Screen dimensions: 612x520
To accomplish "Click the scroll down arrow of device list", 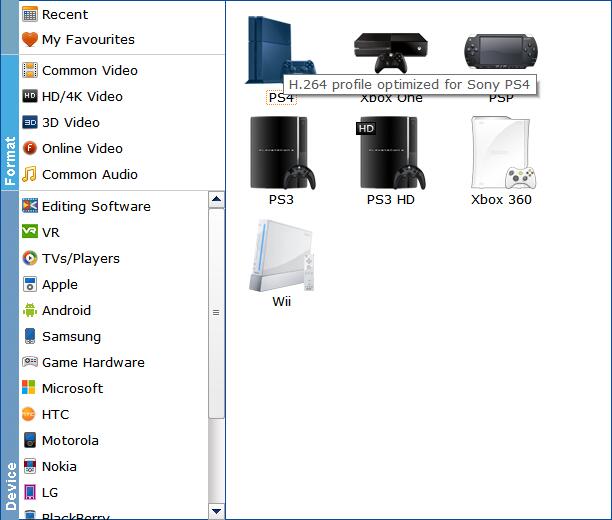I will pyautogui.click(x=216, y=511).
